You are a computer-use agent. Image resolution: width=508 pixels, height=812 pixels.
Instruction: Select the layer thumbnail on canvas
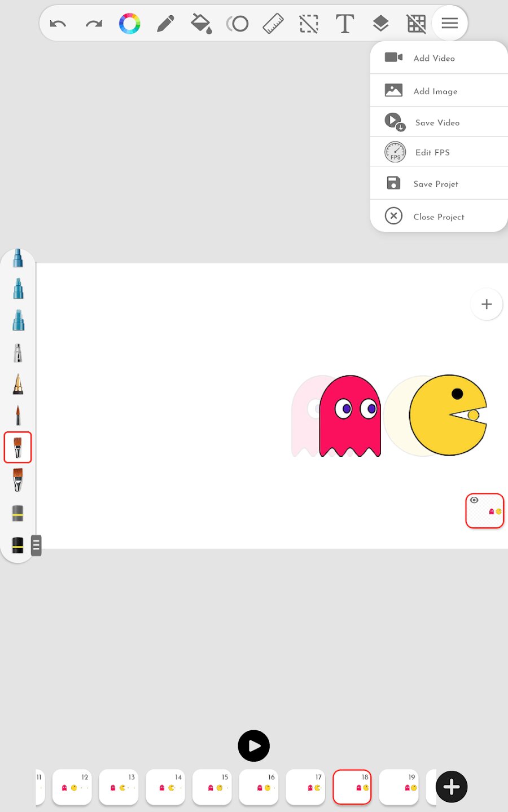coord(485,511)
